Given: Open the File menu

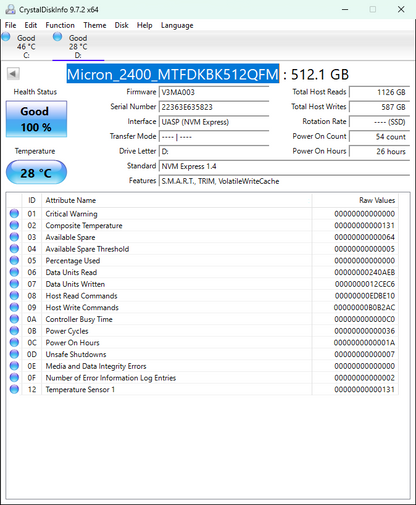Looking at the screenshot, I should (10, 25).
